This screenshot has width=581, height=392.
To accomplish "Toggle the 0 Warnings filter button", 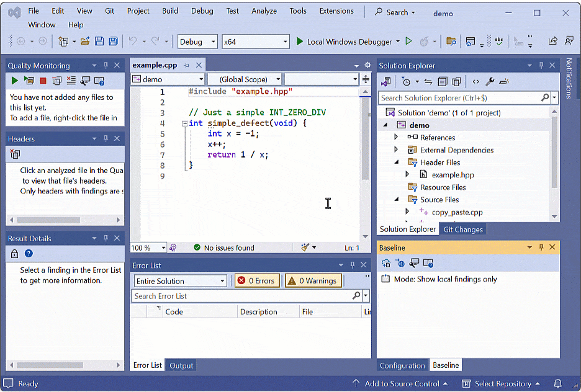I will (313, 281).
